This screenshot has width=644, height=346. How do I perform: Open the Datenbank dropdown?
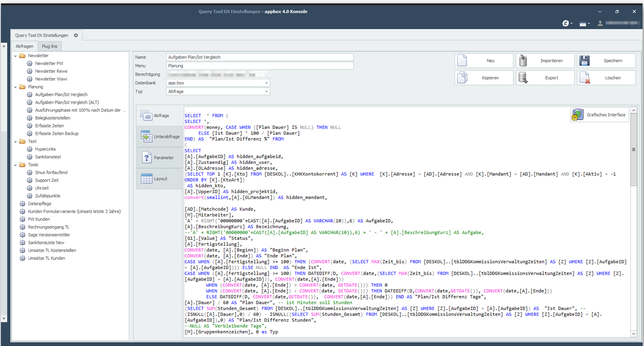pos(266,82)
